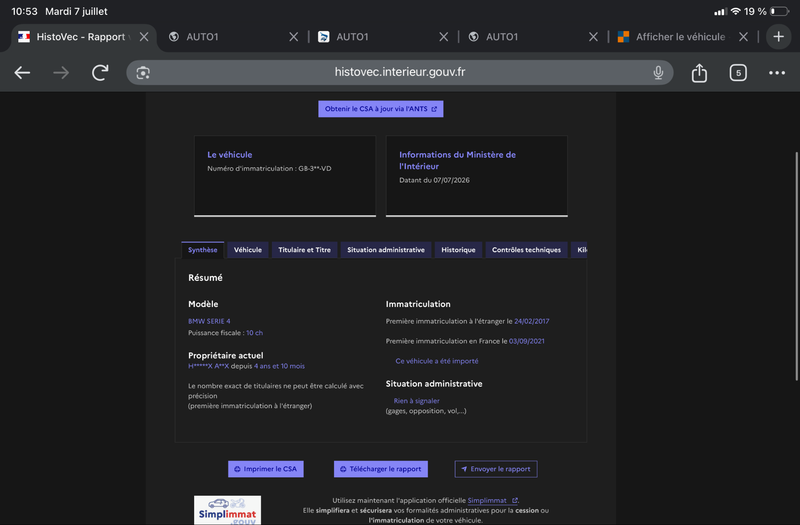Click Envoyer le rapport button
This screenshot has height=525, width=800.
click(496, 469)
